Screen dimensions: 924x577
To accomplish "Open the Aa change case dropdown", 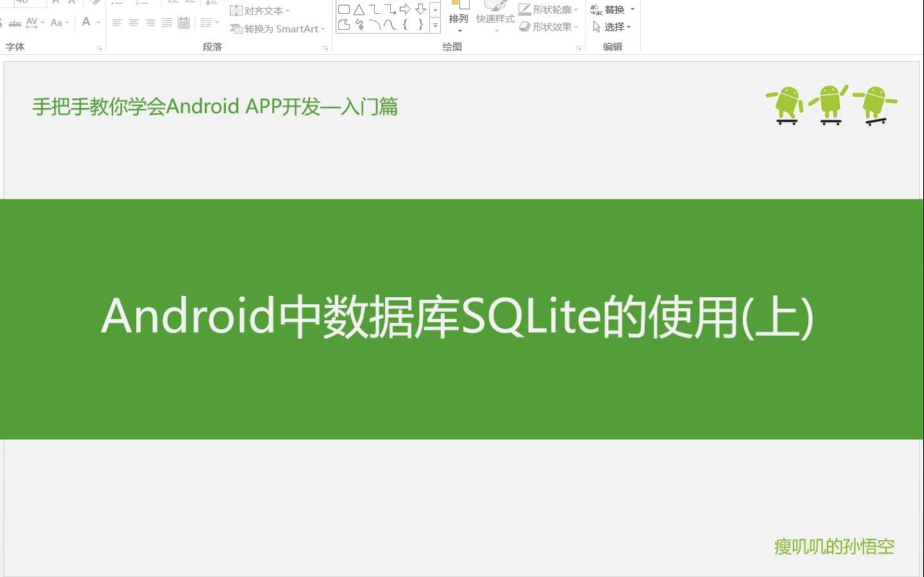I will coord(60,22).
